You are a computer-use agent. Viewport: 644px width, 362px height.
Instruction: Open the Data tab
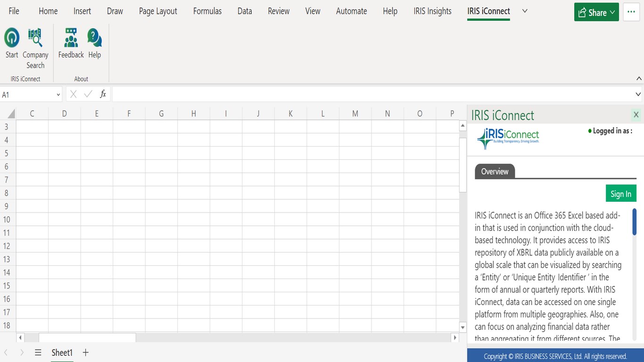245,11
